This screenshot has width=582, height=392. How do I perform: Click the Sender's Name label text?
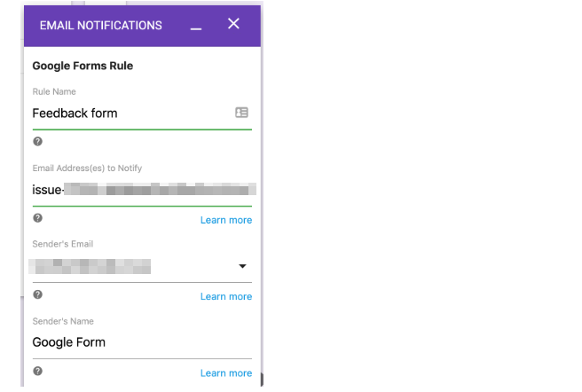[63, 321]
